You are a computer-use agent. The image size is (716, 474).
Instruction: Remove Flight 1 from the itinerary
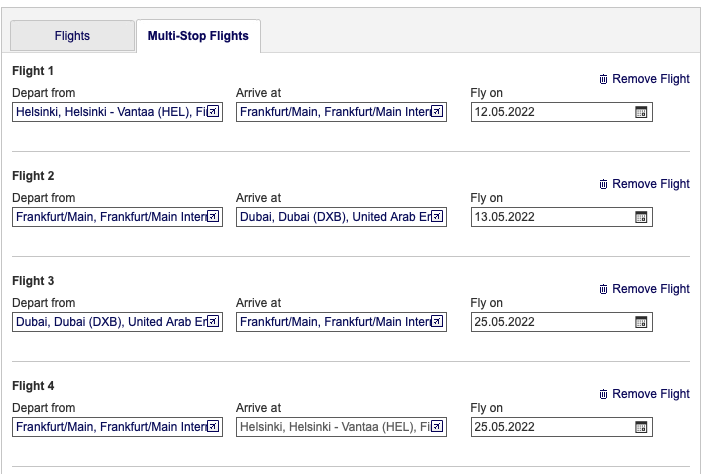tap(644, 79)
